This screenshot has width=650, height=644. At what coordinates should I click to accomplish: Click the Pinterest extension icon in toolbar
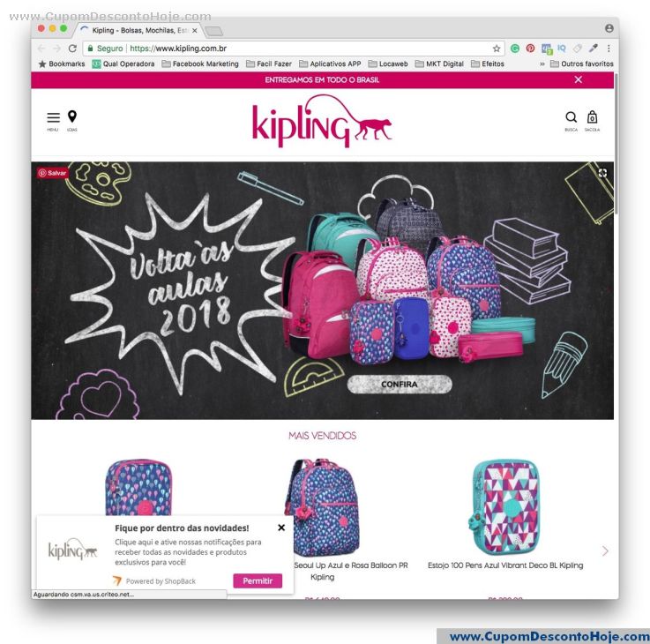tap(530, 49)
